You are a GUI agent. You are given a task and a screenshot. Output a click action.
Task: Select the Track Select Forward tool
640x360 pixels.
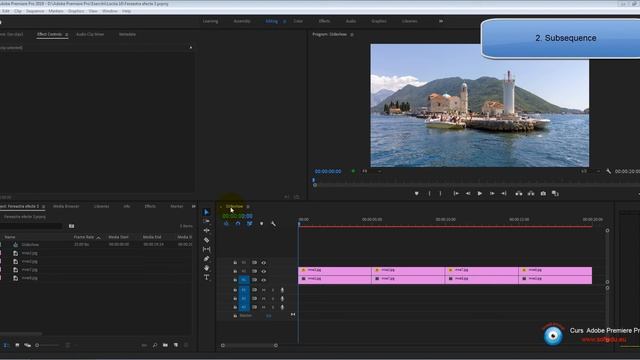click(x=207, y=221)
